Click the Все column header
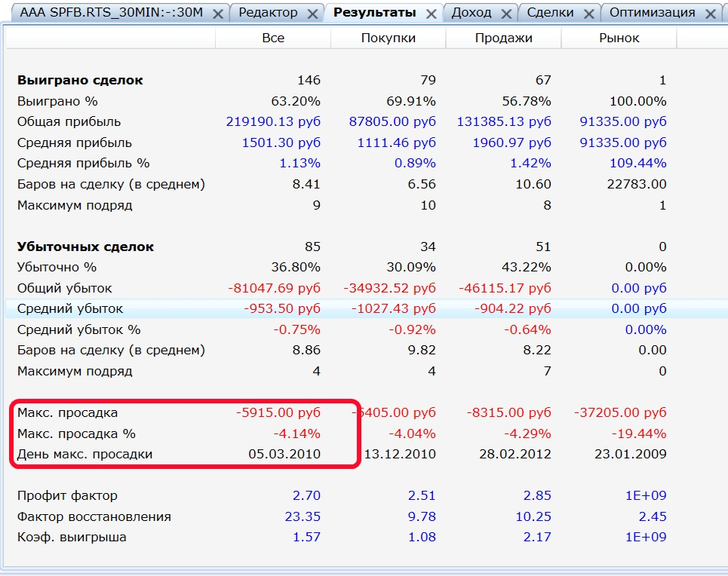 point(273,38)
